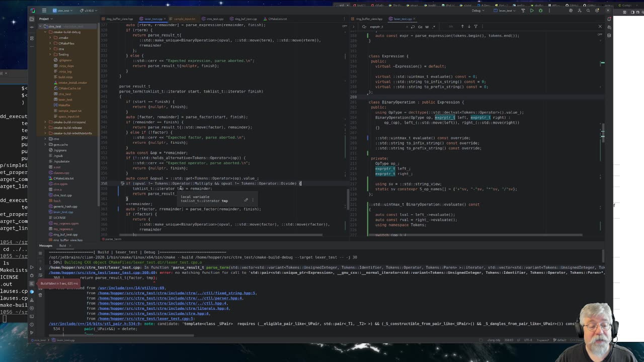Click the edit pencil in variable tooltip
Viewport: 644px width, 362px height.
[x=246, y=200]
